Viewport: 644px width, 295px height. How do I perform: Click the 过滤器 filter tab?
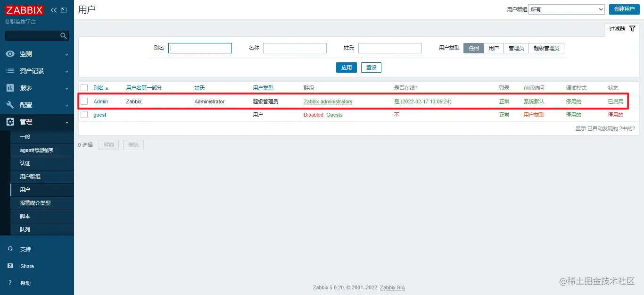(622, 29)
